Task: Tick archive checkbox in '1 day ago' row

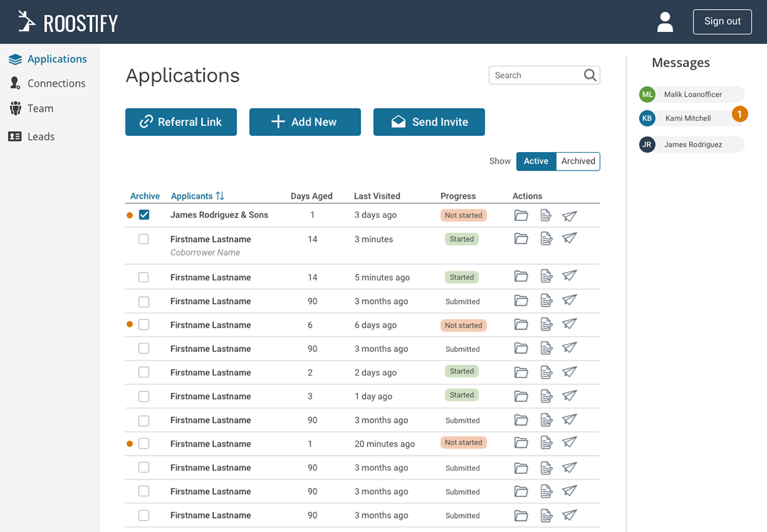Action: click(144, 396)
